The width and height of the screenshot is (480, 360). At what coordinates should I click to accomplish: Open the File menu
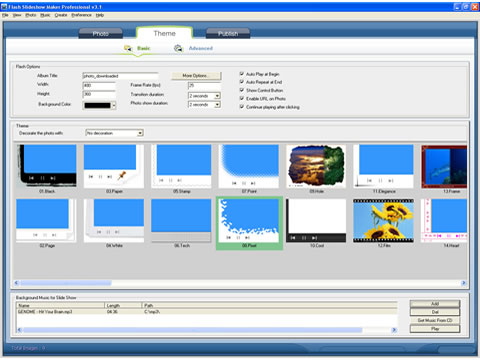click(5, 15)
